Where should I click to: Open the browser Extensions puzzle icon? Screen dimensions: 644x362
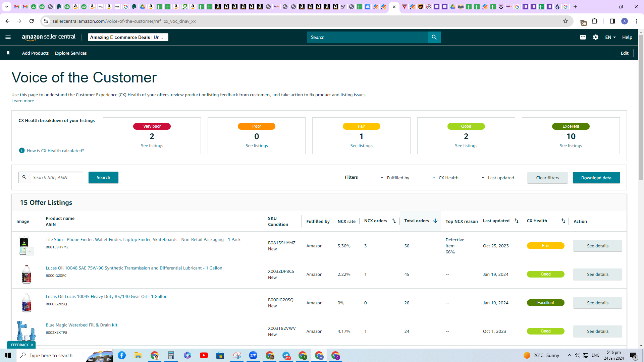tap(595, 21)
